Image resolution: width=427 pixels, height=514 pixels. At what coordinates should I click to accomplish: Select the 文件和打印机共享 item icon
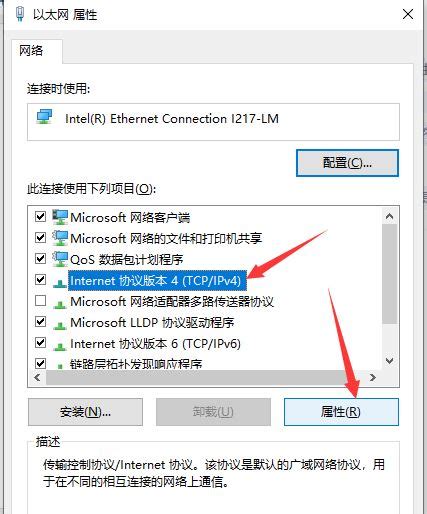60,238
